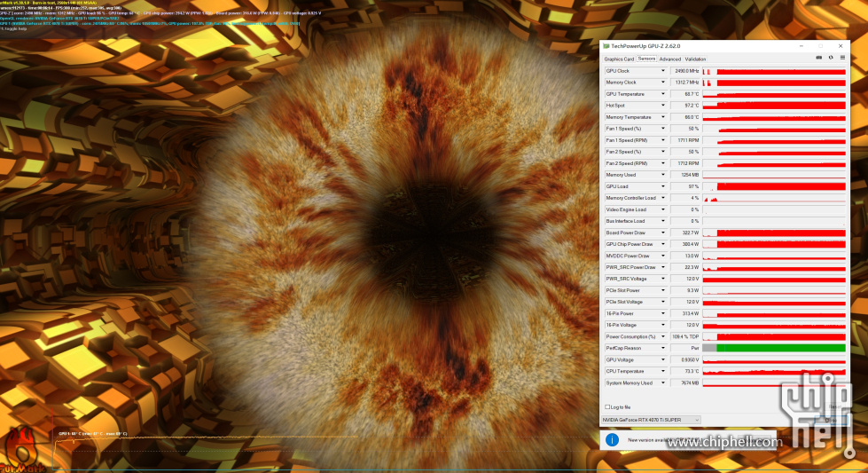Expand the GPU Clock sensor dropdown
This screenshot has width=868, height=473.
[662, 71]
